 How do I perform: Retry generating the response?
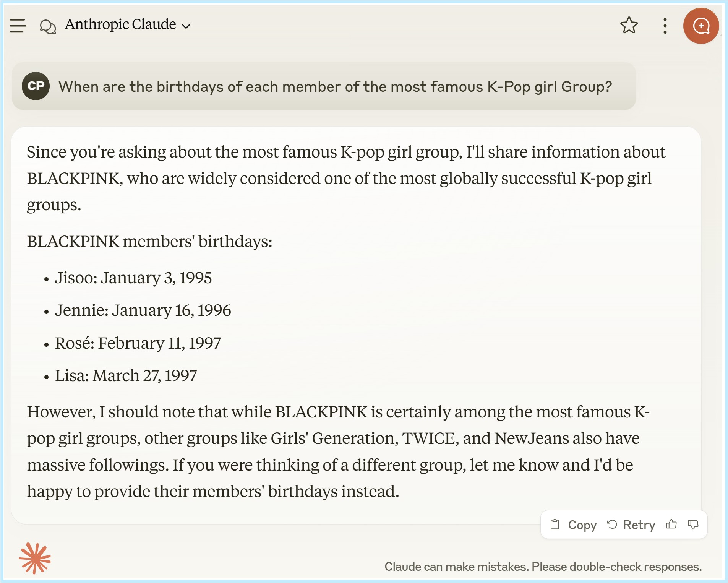point(631,525)
